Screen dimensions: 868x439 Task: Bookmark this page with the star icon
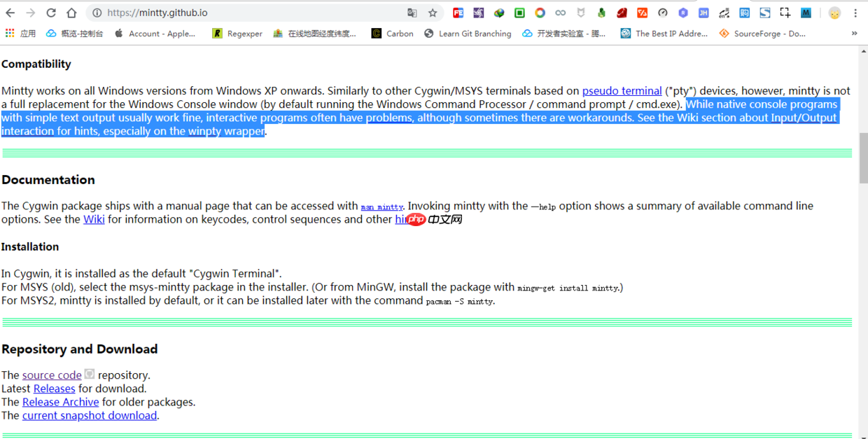click(433, 13)
